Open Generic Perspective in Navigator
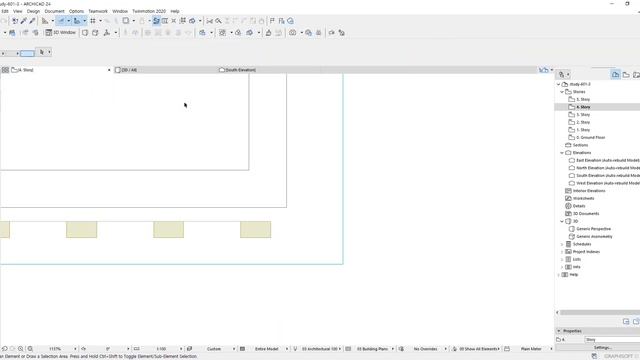Screen dimensions: 640x360 [593, 229]
